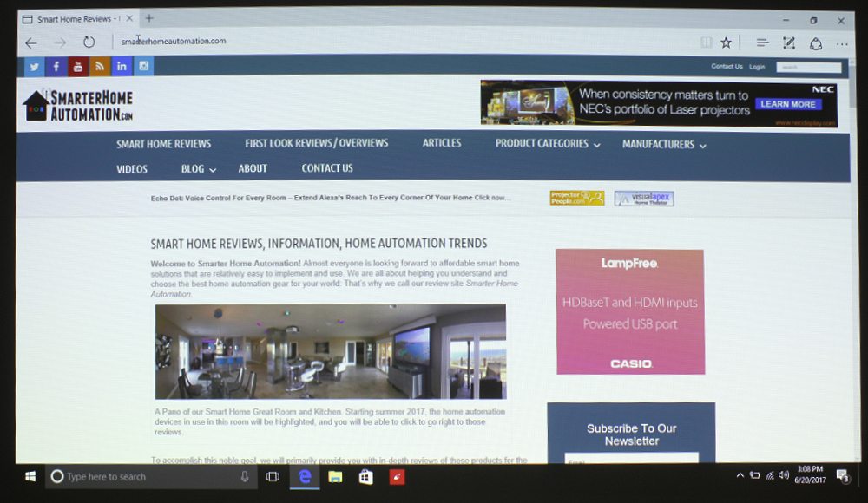This screenshot has width=868, height=503.
Task: Click the Cortana microphone icon
Action: pyautogui.click(x=245, y=476)
